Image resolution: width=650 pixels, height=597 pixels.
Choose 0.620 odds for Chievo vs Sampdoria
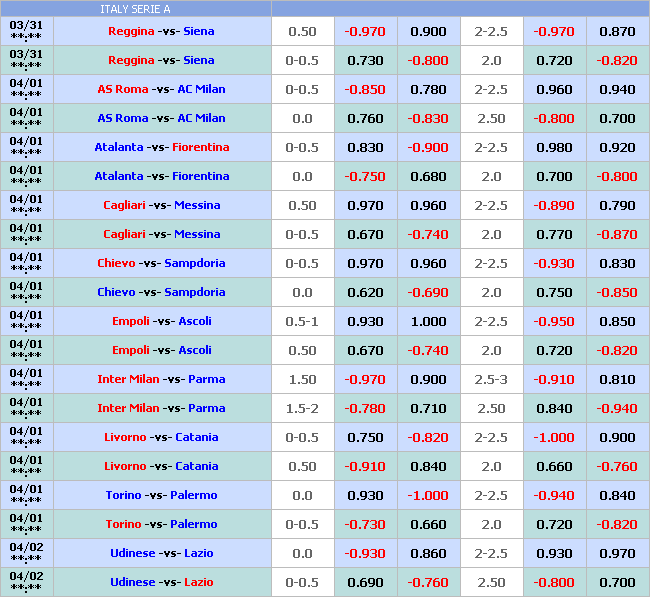click(365, 292)
